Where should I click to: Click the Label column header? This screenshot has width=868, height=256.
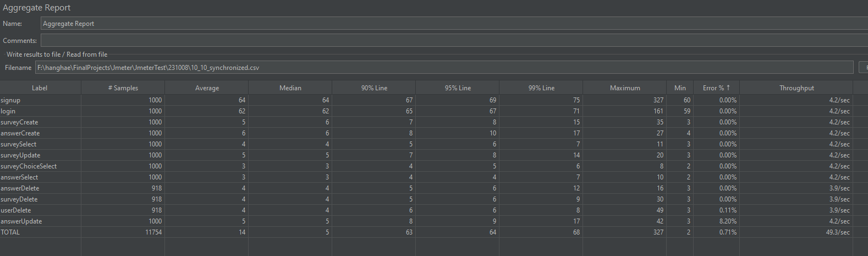[x=40, y=88]
